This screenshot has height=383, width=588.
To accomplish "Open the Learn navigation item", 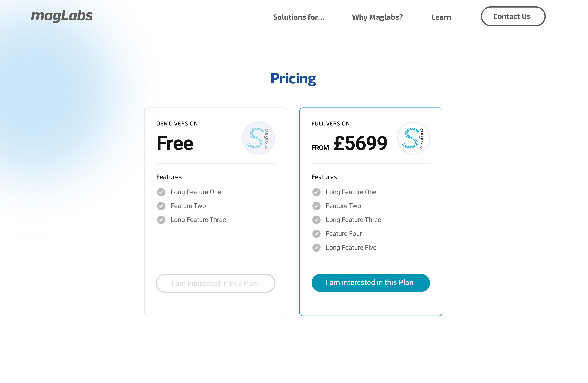I will click(x=441, y=17).
